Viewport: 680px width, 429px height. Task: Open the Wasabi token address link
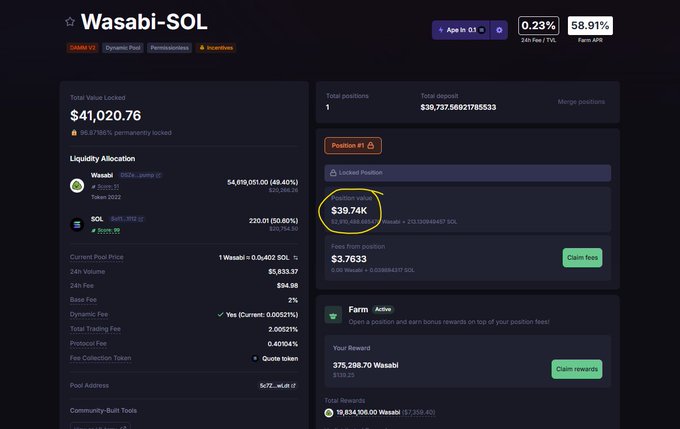coord(140,175)
